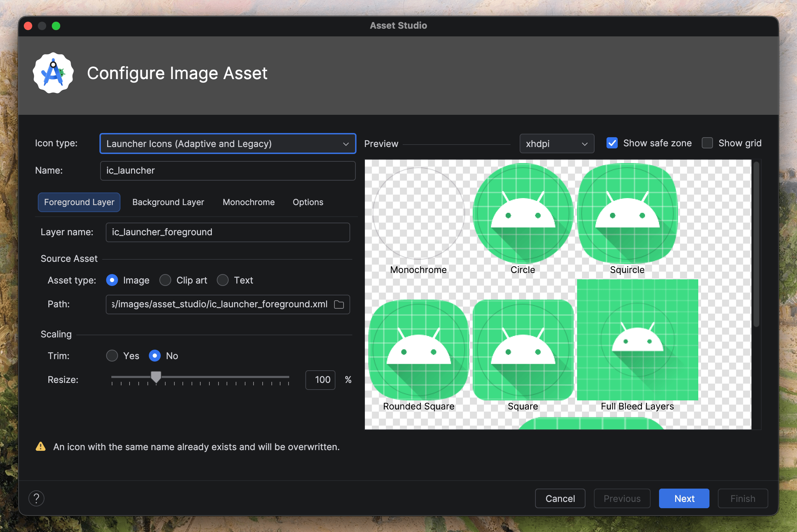Set Trim to No
The width and height of the screenshot is (797, 532).
155,356
